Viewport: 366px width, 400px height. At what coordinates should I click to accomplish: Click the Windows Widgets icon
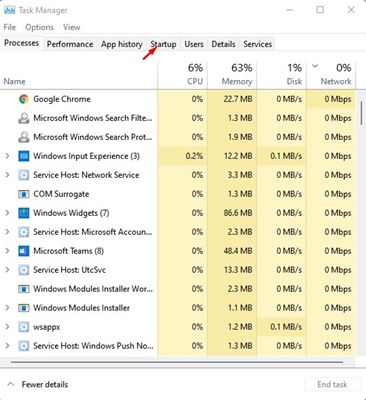point(24,213)
